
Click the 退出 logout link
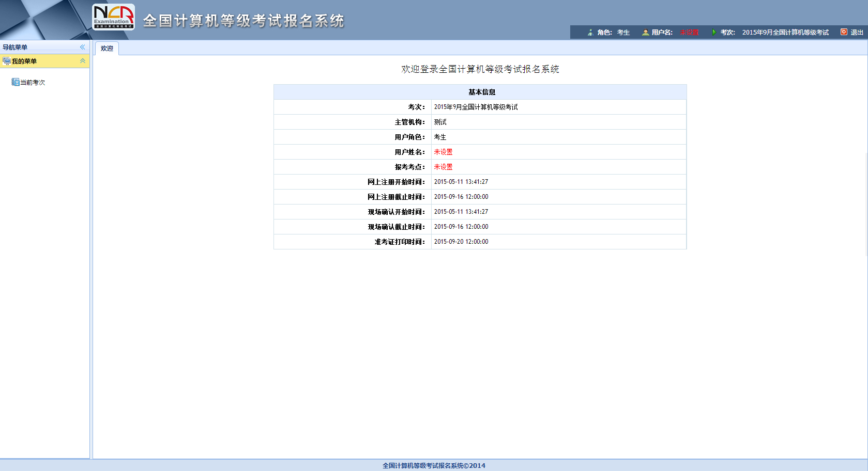pos(857,33)
